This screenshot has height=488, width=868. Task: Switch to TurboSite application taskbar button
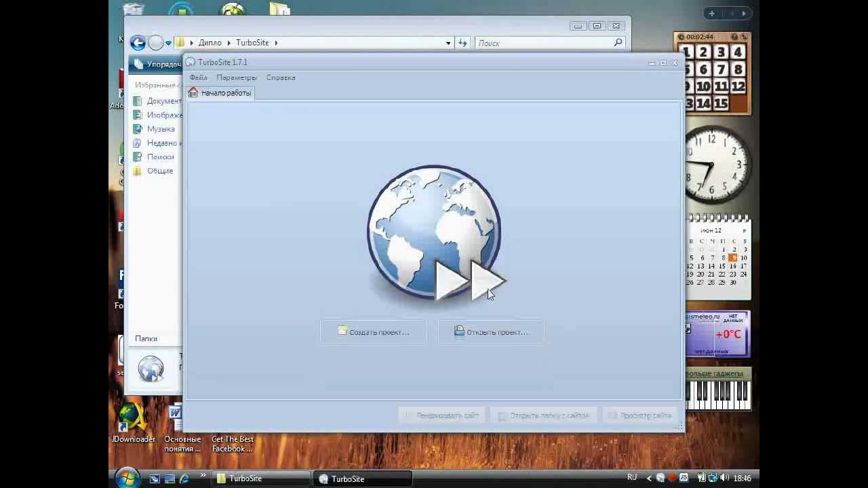point(363,479)
